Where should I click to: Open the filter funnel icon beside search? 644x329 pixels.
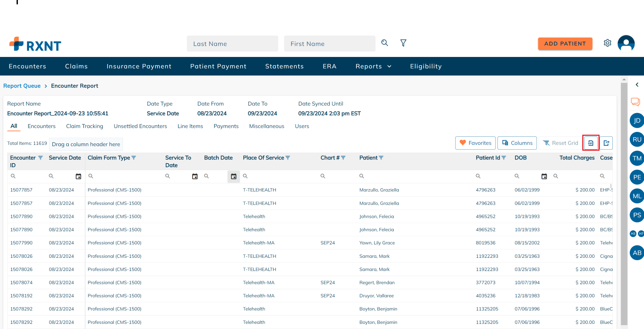pos(403,43)
